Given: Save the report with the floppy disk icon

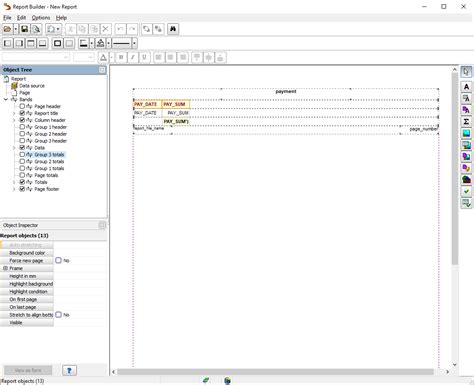Looking at the screenshot, I should pos(24,29).
